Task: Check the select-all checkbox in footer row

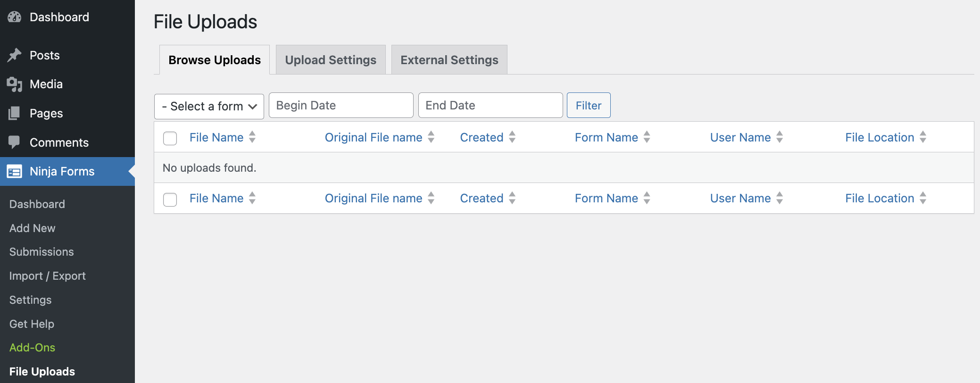Action: pyautogui.click(x=170, y=200)
